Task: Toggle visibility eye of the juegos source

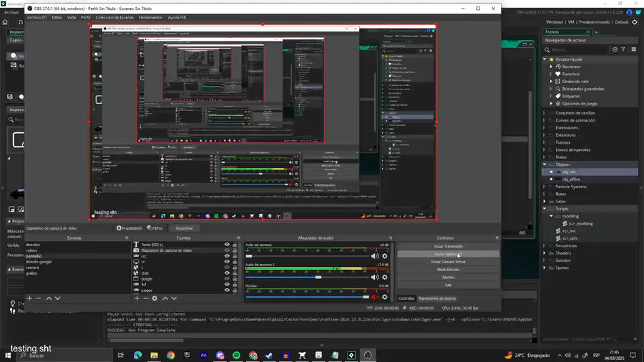Action: point(227,290)
